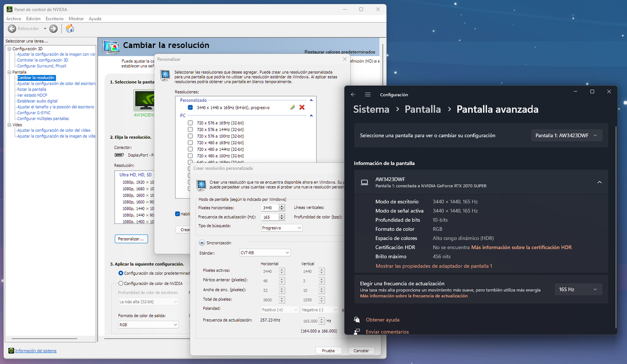The height and width of the screenshot is (364, 627).
Task: Open the Ayuda menu
Action: (x=95, y=19)
